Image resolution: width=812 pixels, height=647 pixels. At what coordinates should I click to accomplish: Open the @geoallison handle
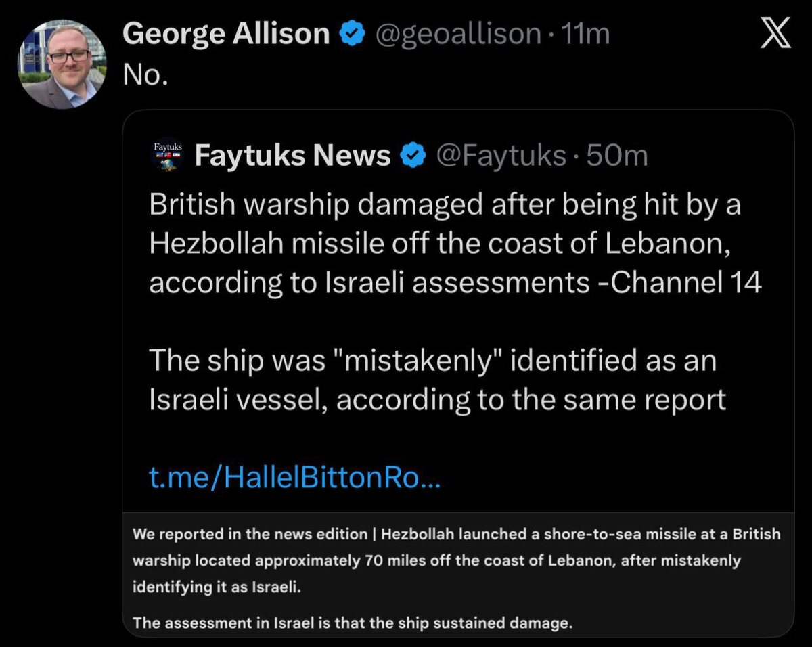(x=457, y=34)
